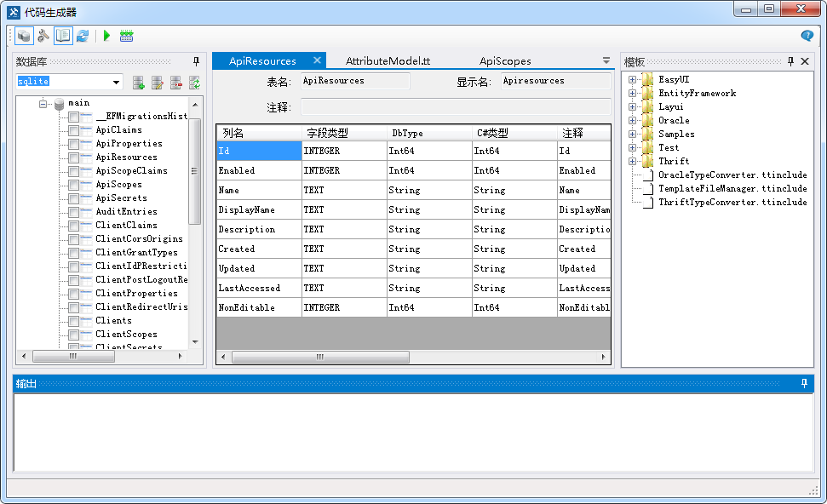Viewport: 827px width, 504px height.
Task: Add a new database connection
Action: click(x=138, y=83)
